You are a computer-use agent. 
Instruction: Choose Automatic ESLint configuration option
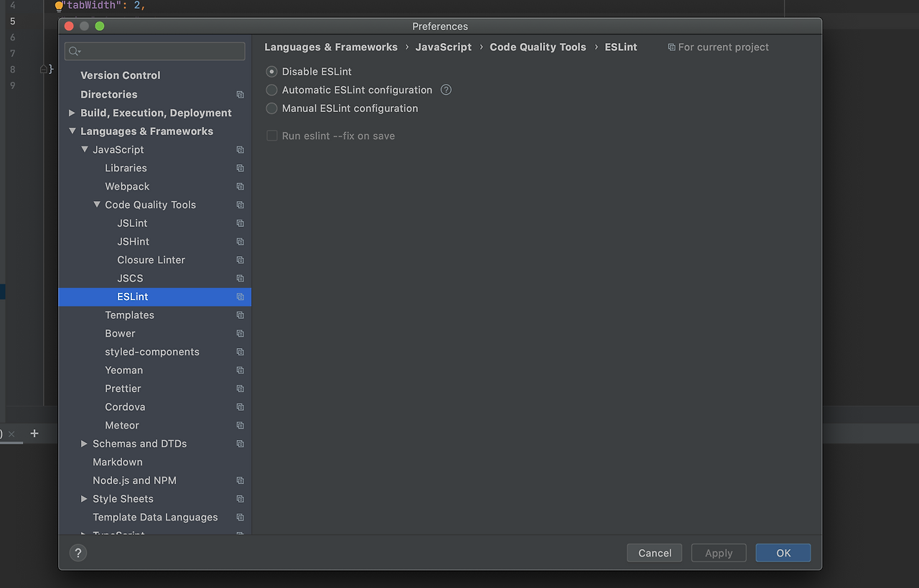[x=271, y=90]
